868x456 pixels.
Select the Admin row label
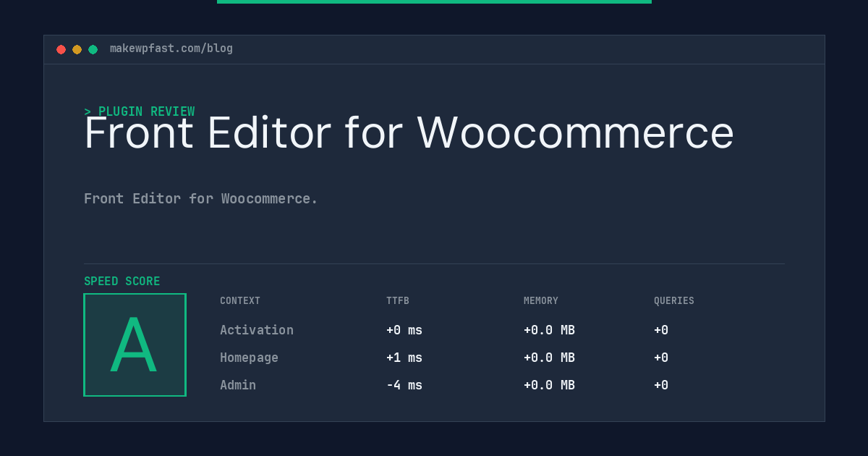coord(238,385)
